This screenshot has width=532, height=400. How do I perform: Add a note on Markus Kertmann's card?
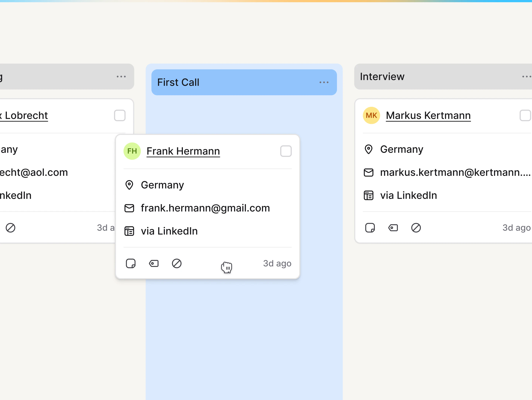coord(370,228)
